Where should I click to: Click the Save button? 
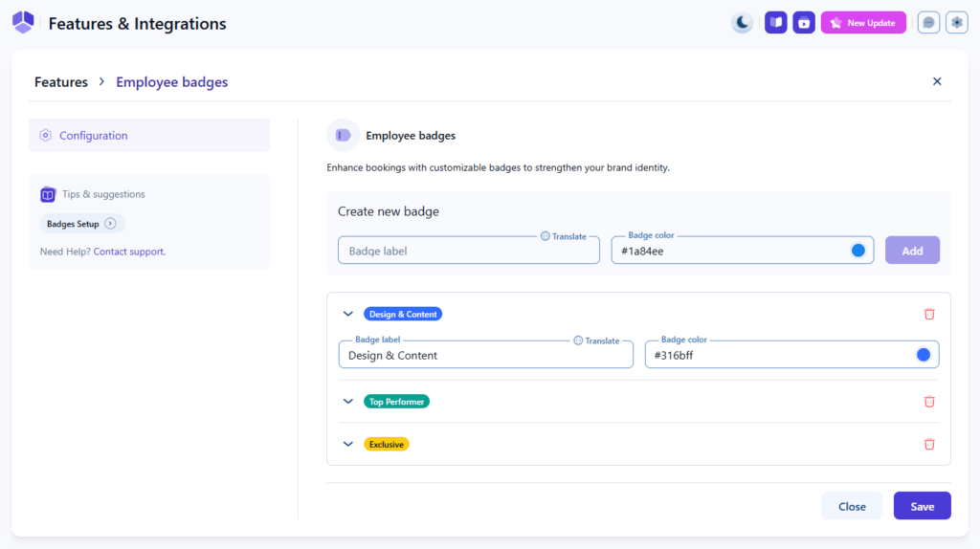[922, 506]
